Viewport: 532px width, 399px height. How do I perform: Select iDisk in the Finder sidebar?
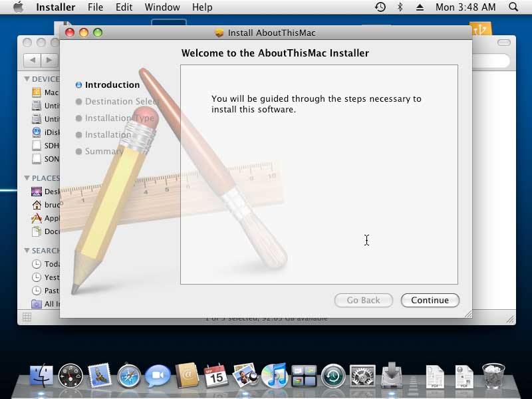[45, 132]
